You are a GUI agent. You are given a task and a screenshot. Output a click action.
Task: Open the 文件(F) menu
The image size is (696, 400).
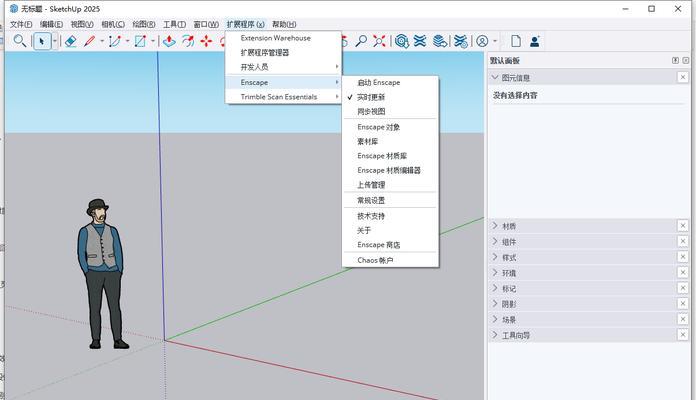click(21, 24)
